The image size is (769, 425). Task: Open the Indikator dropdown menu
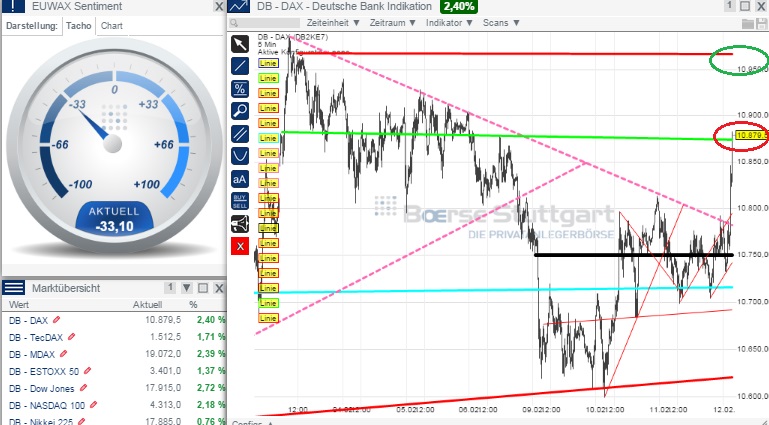(x=449, y=23)
